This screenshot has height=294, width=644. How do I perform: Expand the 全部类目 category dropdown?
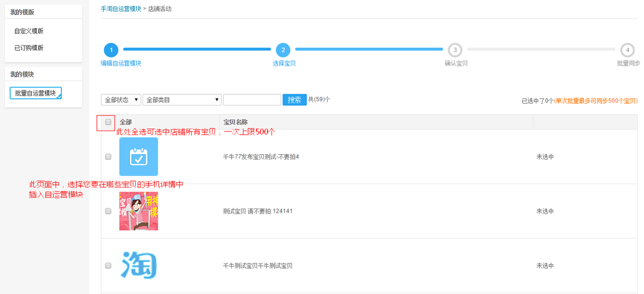pyautogui.click(x=182, y=100)
